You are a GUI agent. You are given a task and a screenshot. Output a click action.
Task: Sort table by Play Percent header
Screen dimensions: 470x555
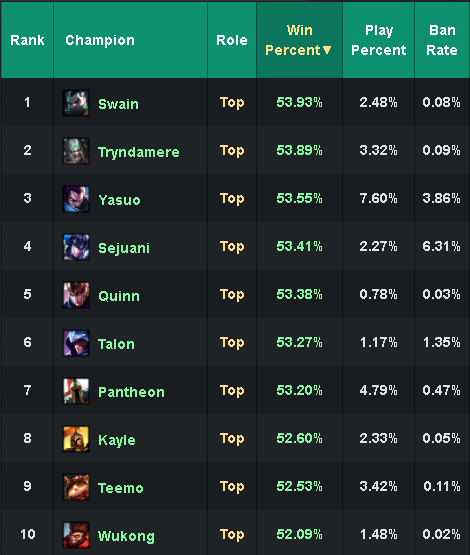tap(378, 40)
